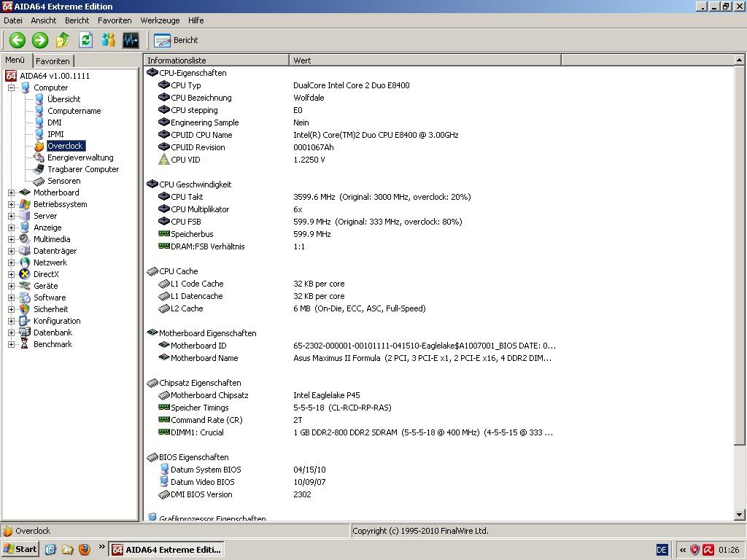The image size is (747, 560).
Task: Switch to the Menü tab
Action: tap(16, 60)
